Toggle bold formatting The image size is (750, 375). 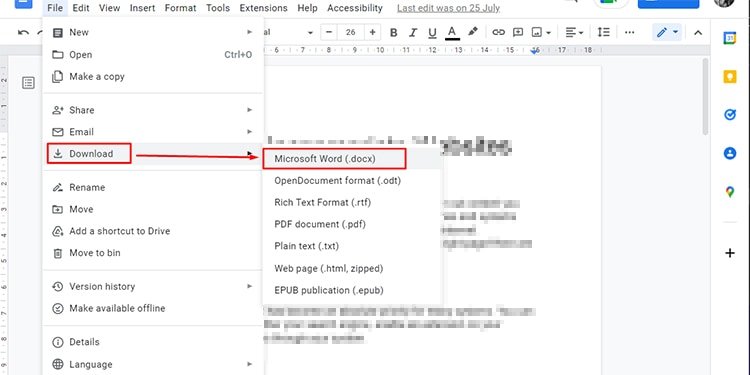click(394, 33)
